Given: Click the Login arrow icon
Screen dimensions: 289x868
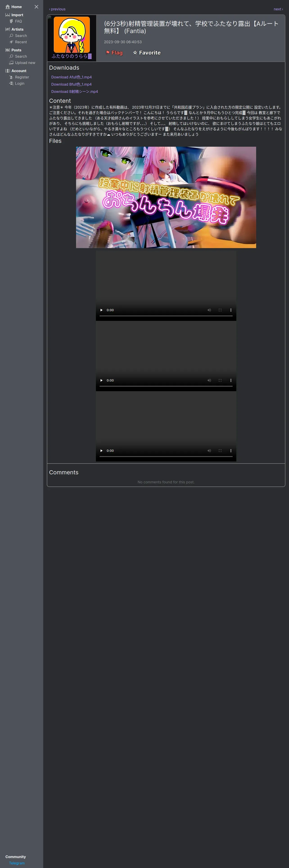Looking at the screenshot, I should point(11,84).
